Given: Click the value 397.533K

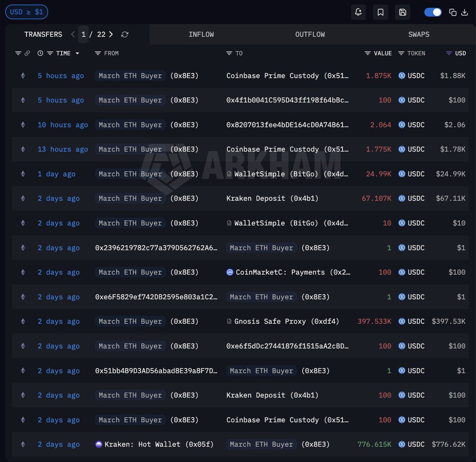Looking at the screenshot, I should tap(374, 321).
